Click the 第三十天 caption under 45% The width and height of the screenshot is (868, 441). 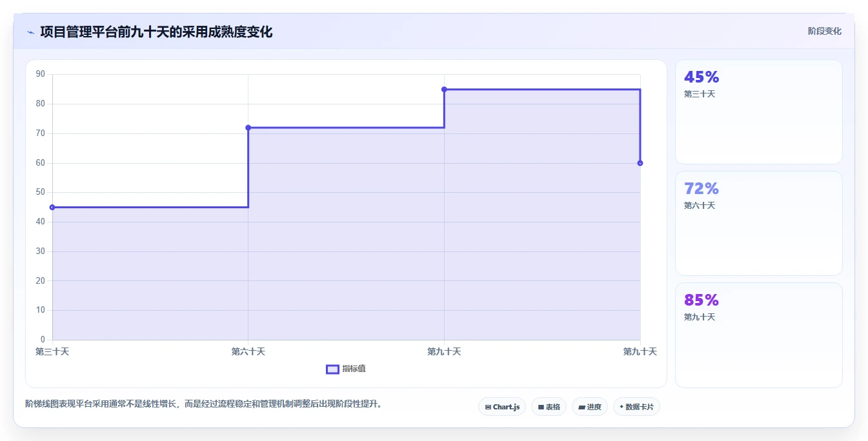(x=700, y=94)
